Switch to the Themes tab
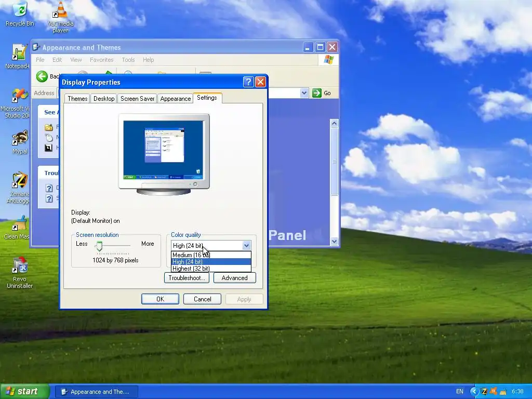Viewport: 532px width, 399px height. pyautogui.click(x=77, y=98)
